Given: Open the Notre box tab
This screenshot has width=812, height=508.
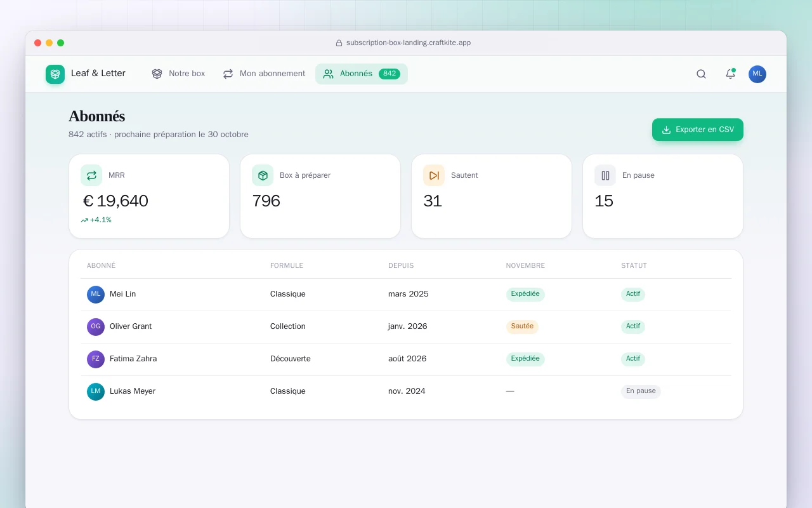Looking at the screenshot, I should tap(179, 74).
